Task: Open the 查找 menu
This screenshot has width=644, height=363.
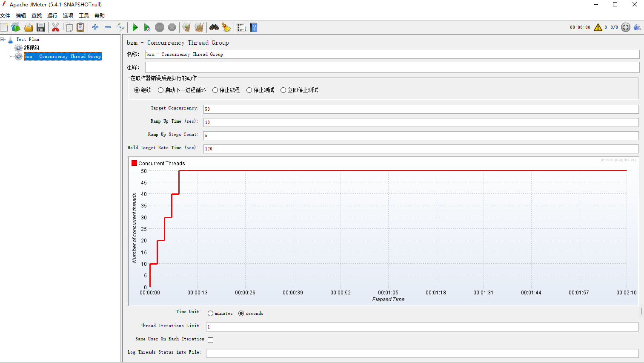Action: tap(37, 15)
